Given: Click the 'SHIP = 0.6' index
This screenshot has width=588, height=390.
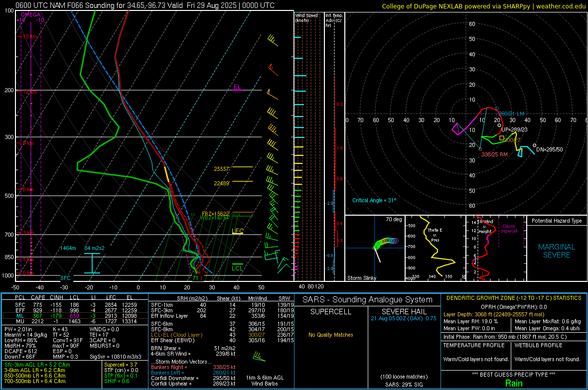Looking at the screenshot, I should 117,382.
